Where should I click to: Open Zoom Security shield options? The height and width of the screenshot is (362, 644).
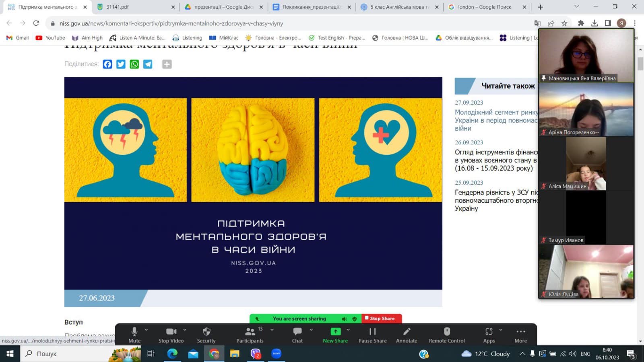206,335
